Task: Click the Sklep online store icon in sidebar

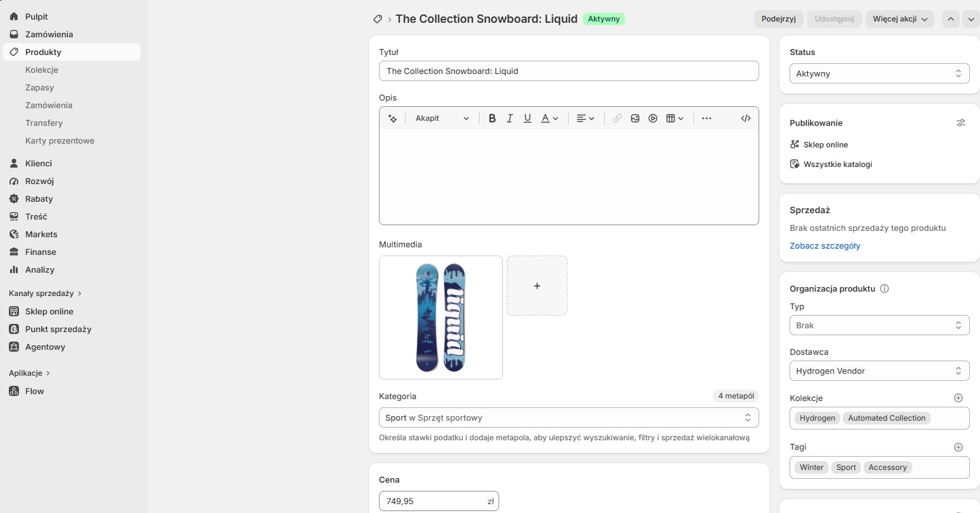Action: point(14,311)
